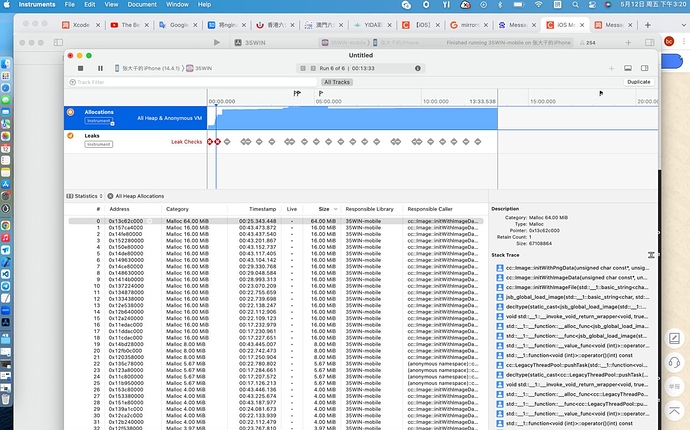Sort by Responsible Caller column header
Viewport: 690px width, 430px height.
click(430, 209)
